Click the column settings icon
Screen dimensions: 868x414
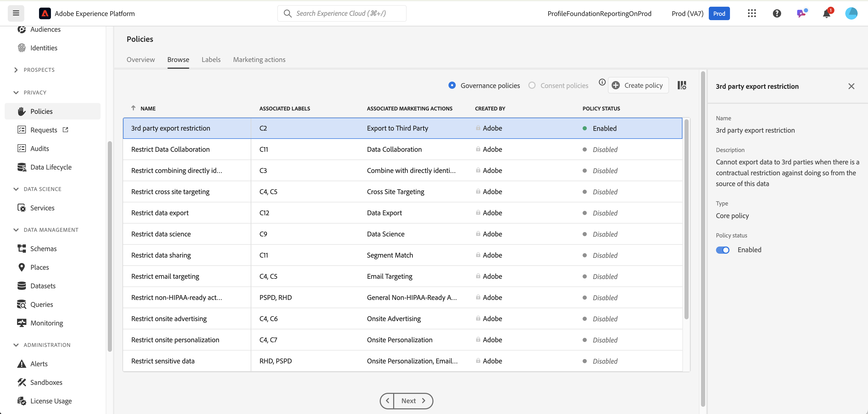coord(682,85)
